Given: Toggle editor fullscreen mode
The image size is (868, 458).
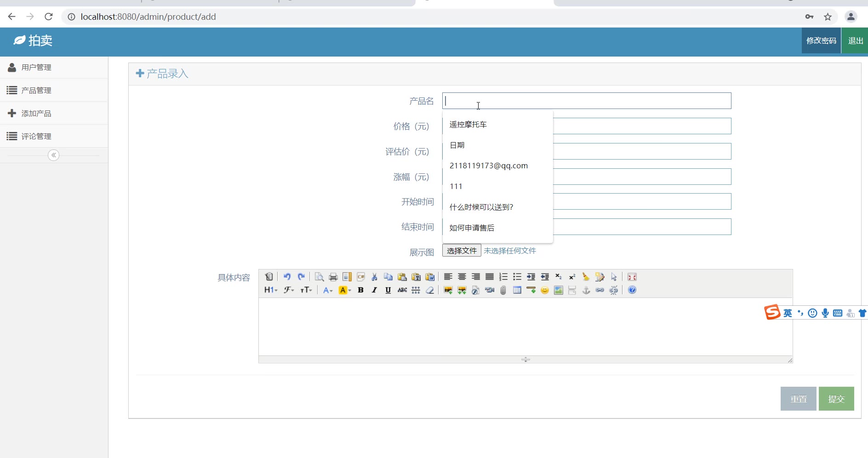Looking at the screenshot, I should pos(632,277).
